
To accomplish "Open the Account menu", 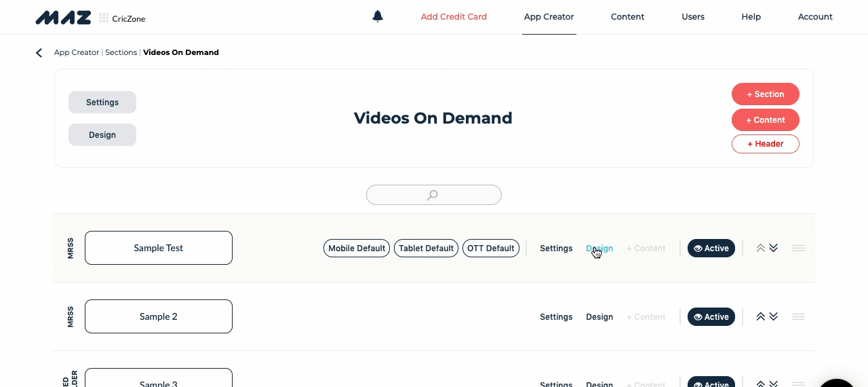I will point(815,16).
